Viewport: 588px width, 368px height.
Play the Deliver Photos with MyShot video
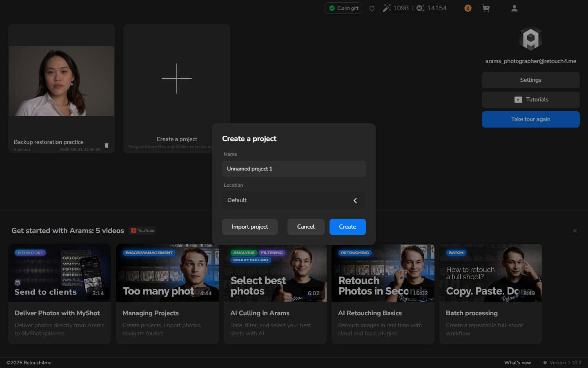coord(60,273)
